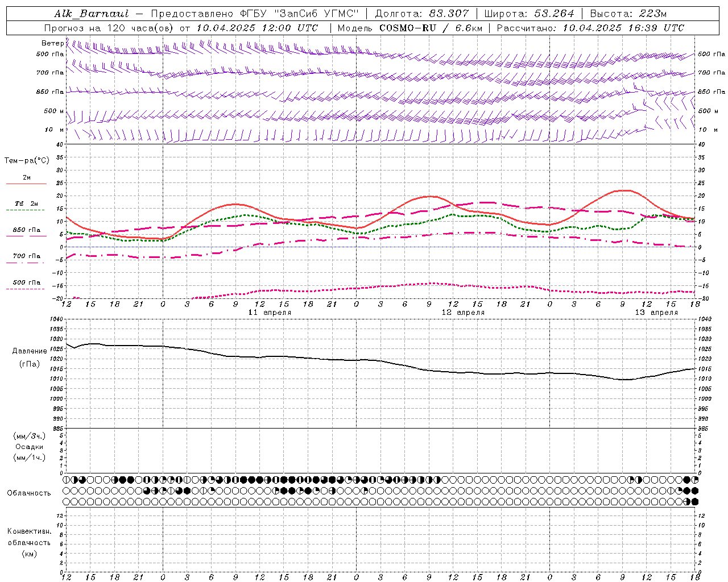
Task: Click the Td 2м dew point legend entry
Action: (x=26, y=203)
